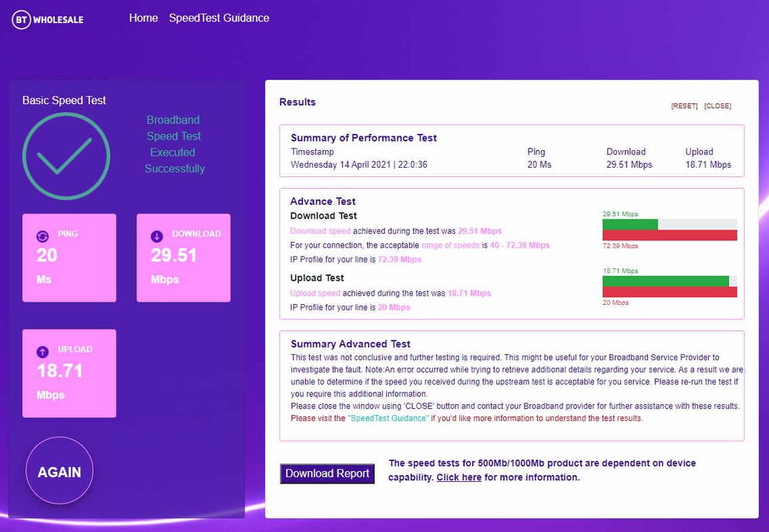Image resolution: width=769 pixels, height=532 pixels.
Task: Click the upload arrow icon in tile
Action: pyautogui.click(x=43, y=352)
